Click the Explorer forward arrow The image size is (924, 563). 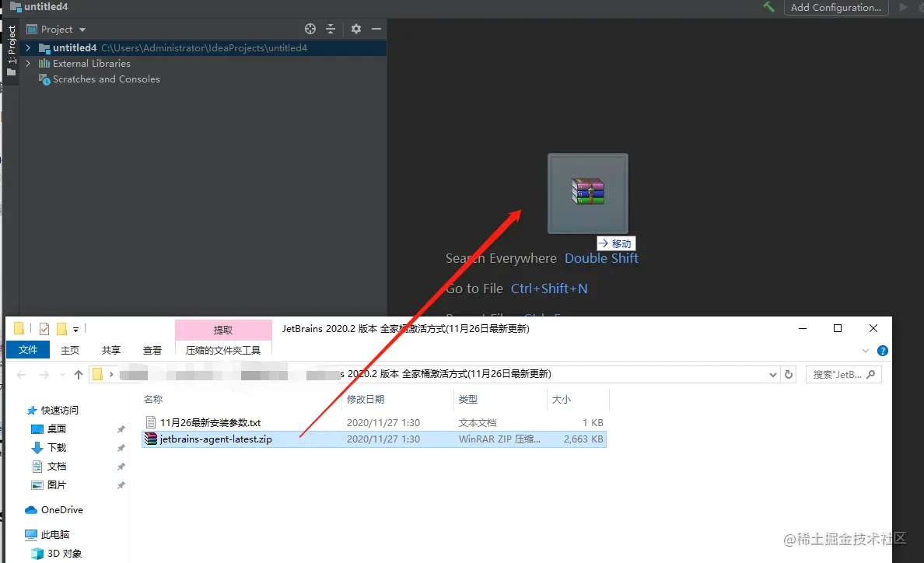click(x=44, y=375)
